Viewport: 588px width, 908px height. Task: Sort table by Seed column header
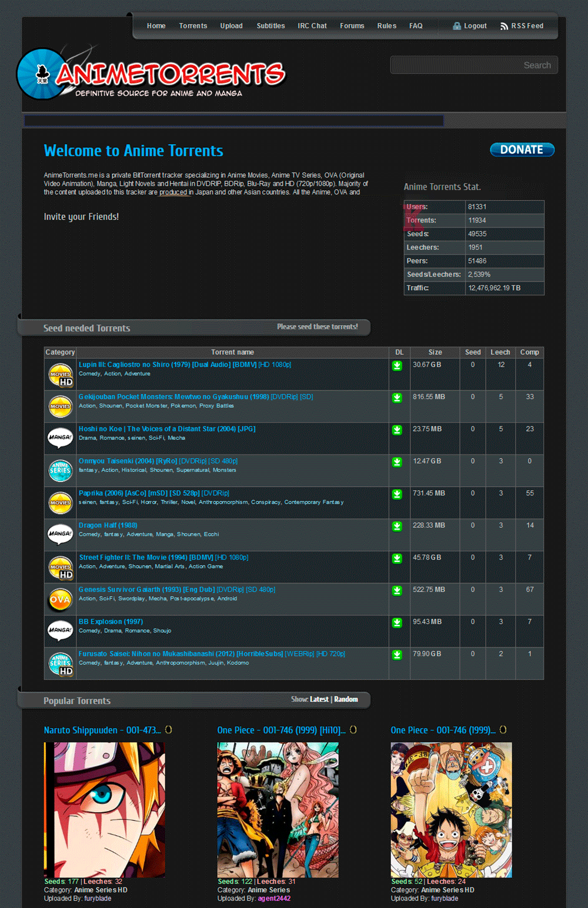click(473, 352)
